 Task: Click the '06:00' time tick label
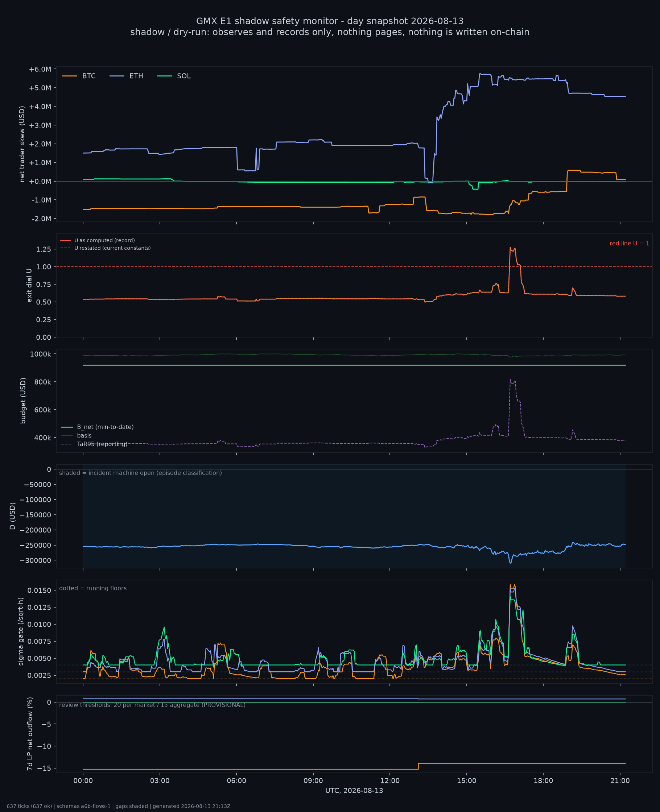point(236,781)
